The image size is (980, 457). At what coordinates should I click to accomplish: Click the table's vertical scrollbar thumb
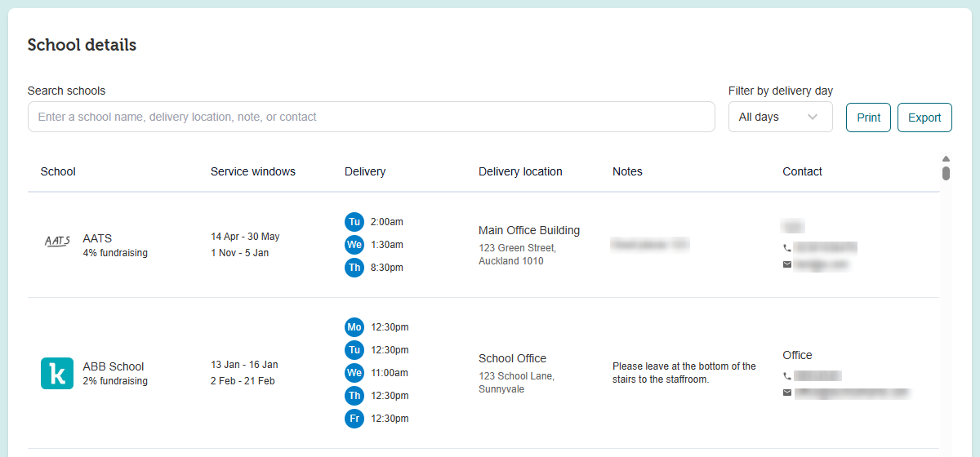click(946, 173)
